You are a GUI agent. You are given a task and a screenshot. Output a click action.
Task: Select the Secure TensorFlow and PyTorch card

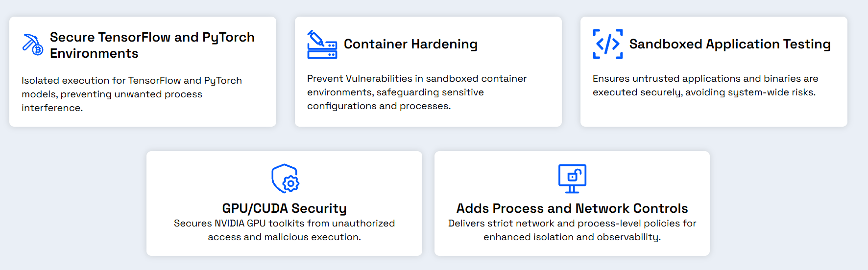click(143, 71)
